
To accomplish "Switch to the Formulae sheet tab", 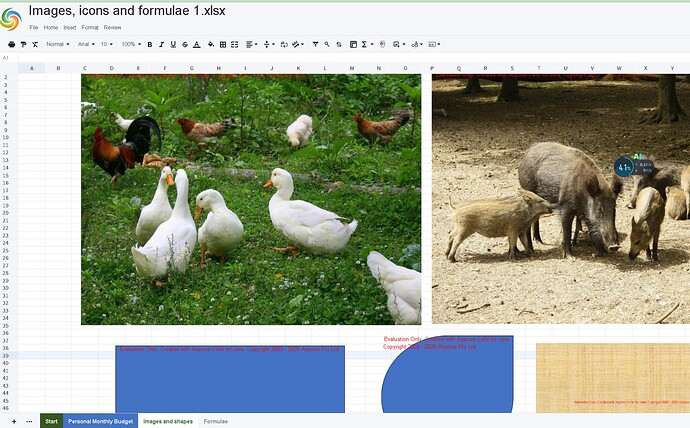I will (x=215, y=421).
